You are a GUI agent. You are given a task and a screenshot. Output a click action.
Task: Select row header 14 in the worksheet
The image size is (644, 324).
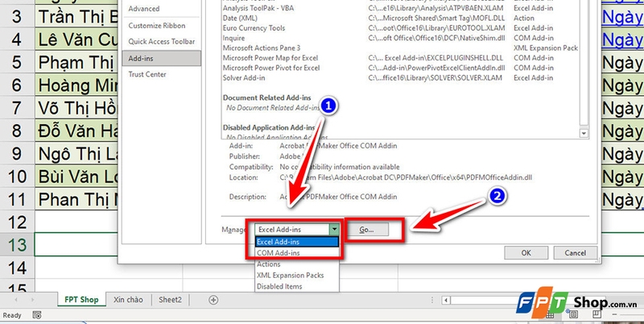tap(17, 268)
